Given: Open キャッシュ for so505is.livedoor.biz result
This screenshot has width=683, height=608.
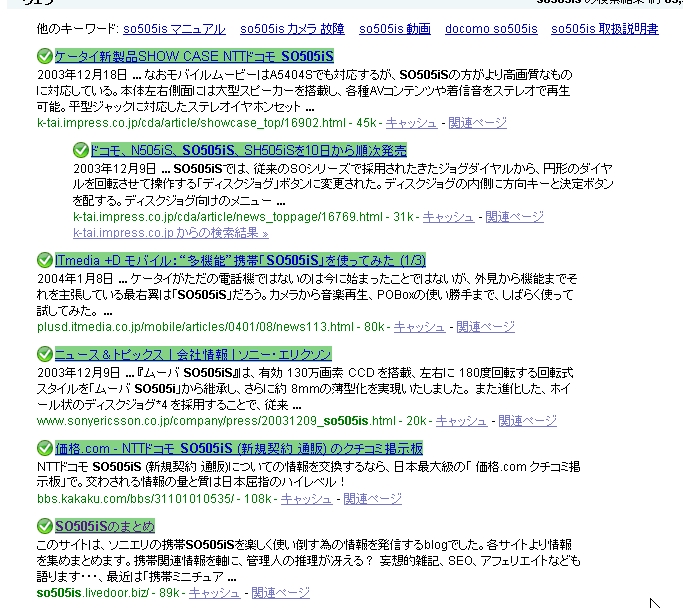Looking at the screenshot, I should (214, 593).
